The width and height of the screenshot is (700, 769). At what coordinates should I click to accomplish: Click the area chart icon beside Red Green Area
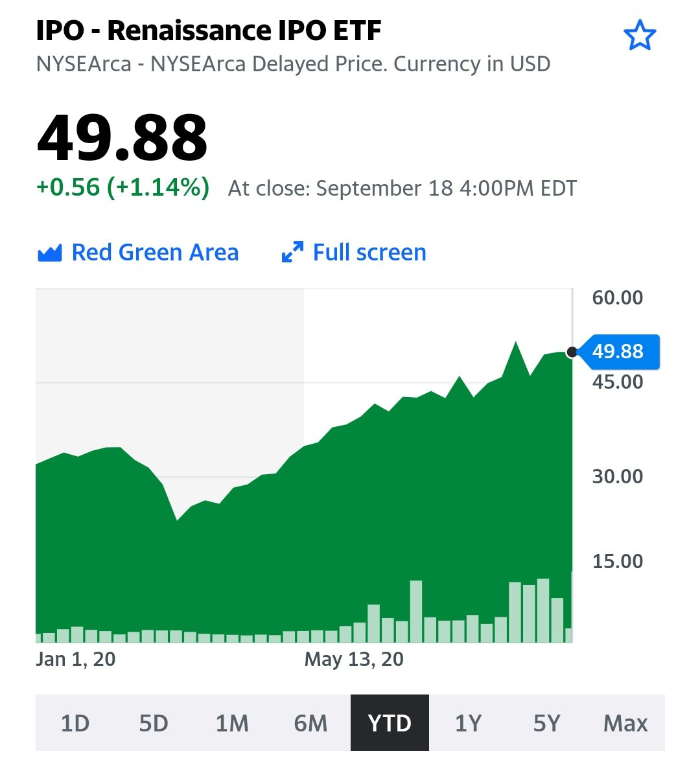pos(49,253)
